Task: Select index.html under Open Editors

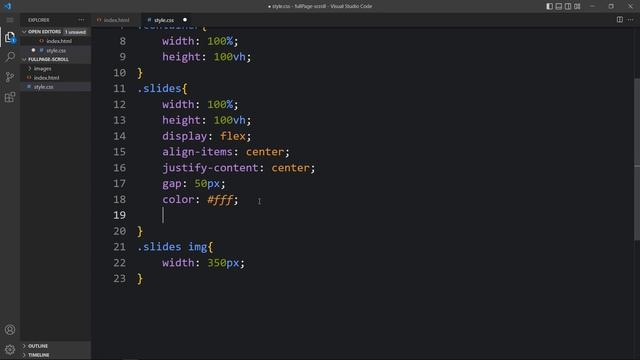Action: coord(59,41)
